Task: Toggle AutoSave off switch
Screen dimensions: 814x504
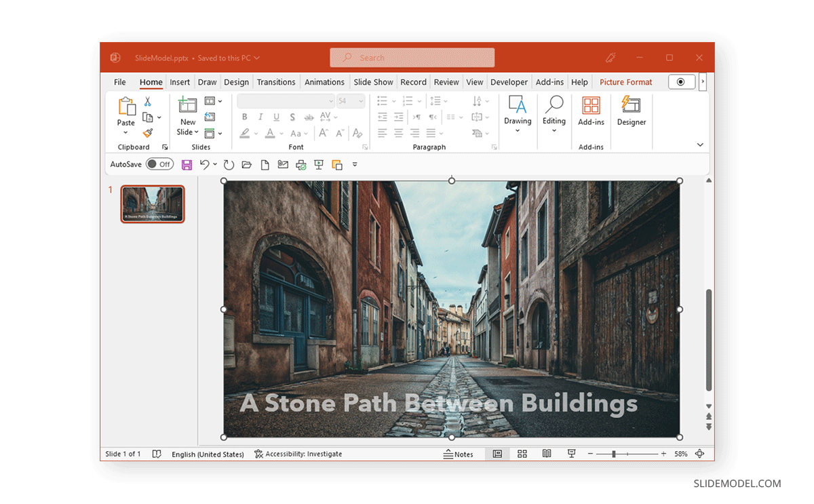Action: [159, 164]
